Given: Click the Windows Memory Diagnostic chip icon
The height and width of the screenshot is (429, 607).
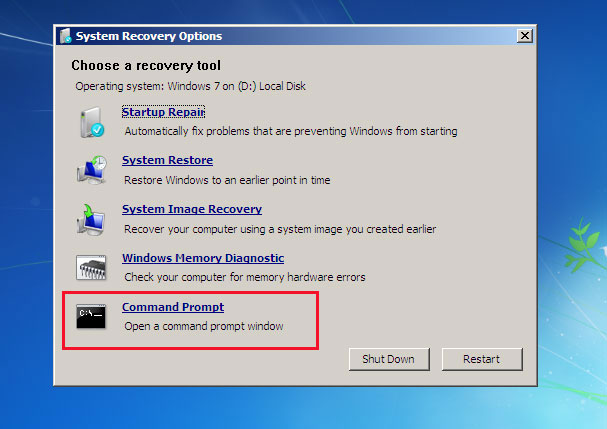Looking at the screenshot, I should 91,267.
